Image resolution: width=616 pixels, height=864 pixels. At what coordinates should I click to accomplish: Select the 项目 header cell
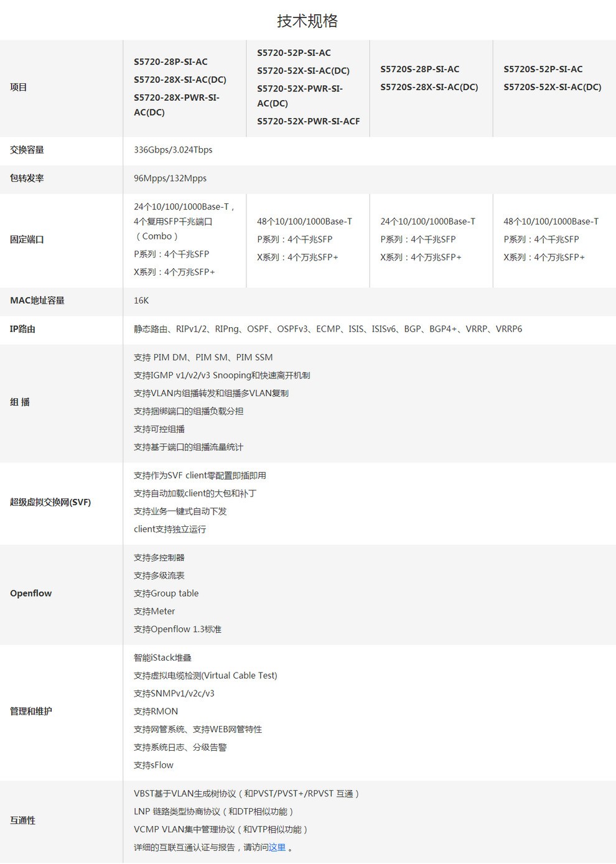coord(19,87)
